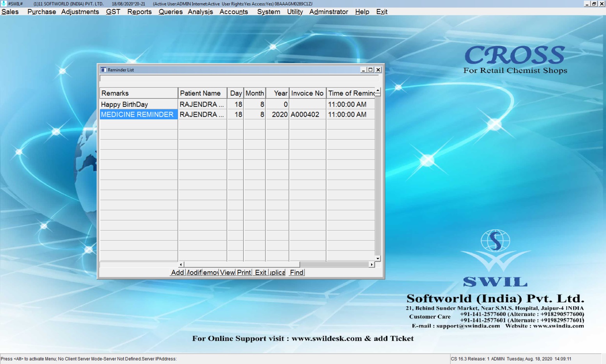Click month 8 in MEDICINE REMINDER row
Image resolution: width=606 pixels, height=364 pixels.
click(x=255, y=114)
